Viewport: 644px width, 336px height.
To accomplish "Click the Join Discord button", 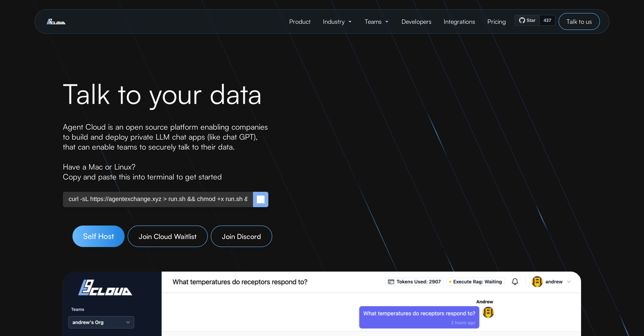I will (x=241, y=236).
